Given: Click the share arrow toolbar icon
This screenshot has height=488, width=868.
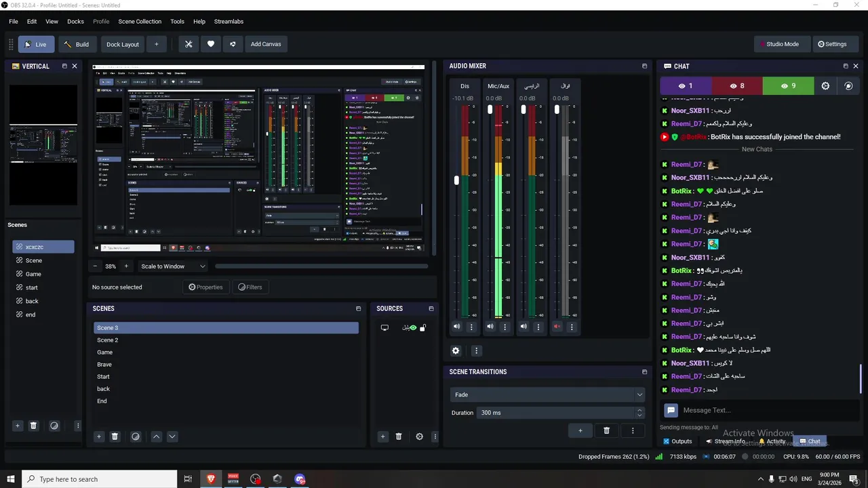Looking at the screenshot, I should pos(233,44).
